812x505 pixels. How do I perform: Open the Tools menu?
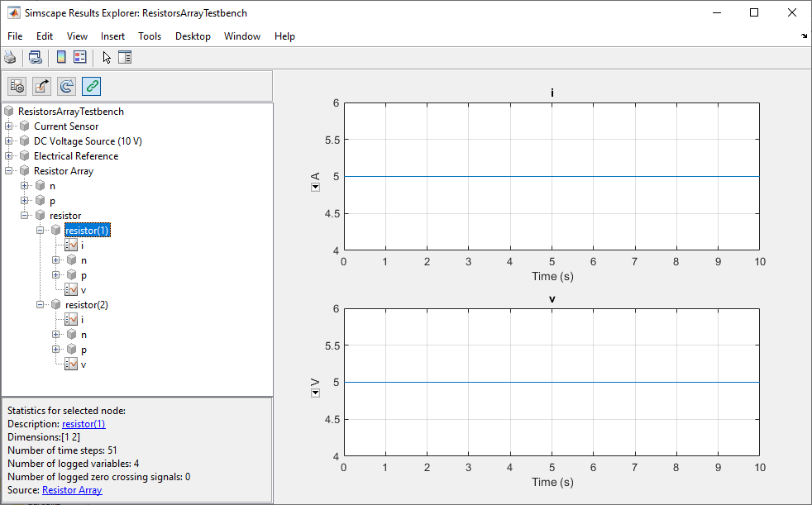click(150, 36)
